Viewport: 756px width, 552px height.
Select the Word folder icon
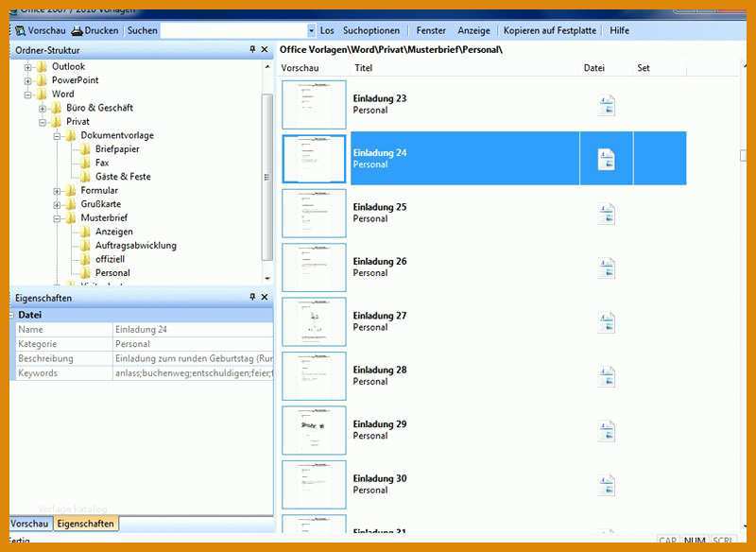pyautogui.click(x=42, y=94)
